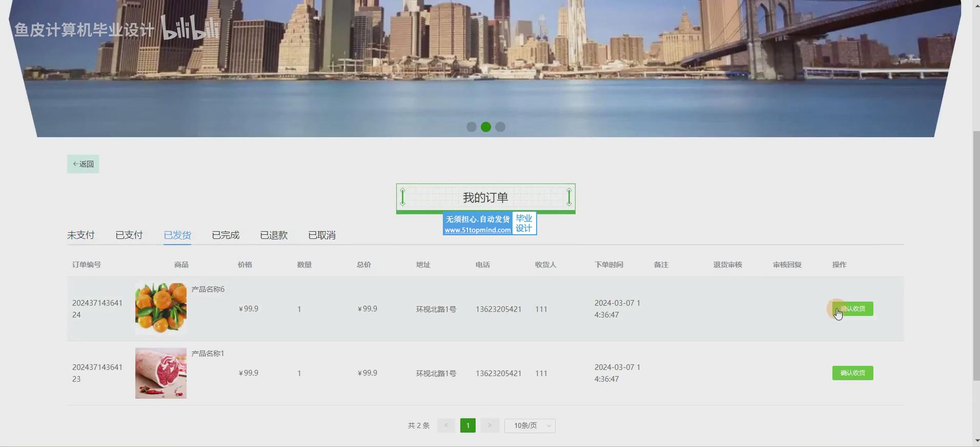Screen dimensions: 980x447
Task: Open the 已退款 tab
Action: click(274, 235)
